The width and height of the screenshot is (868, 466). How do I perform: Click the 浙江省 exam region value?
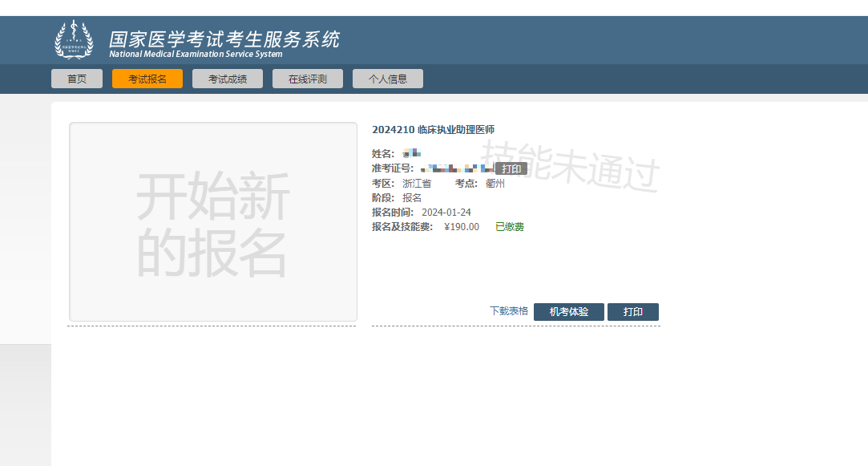tap(417, 184)
